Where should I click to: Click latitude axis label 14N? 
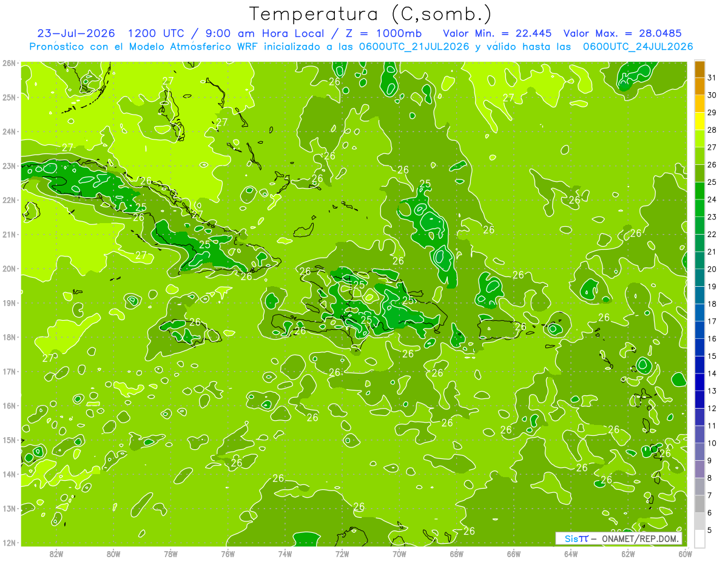coord(9,474)
